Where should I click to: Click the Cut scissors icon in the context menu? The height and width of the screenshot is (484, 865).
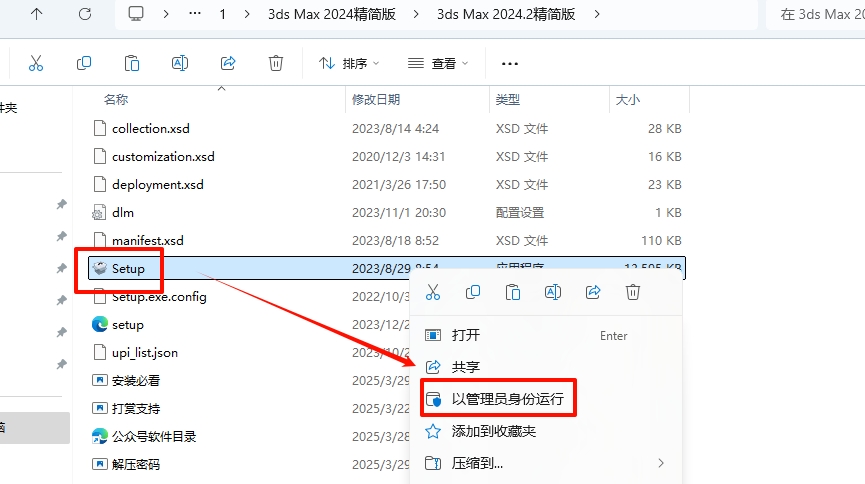point(433,292)
